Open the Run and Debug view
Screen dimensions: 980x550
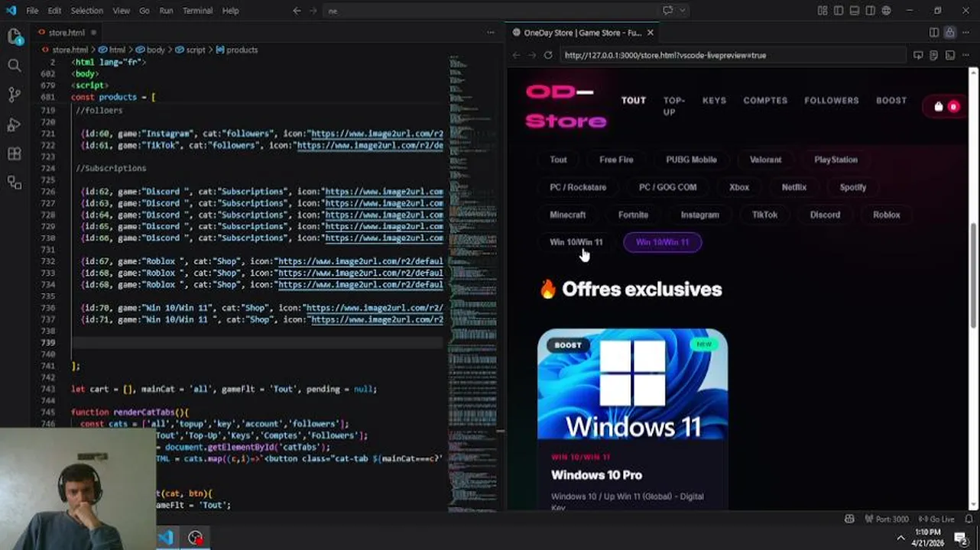14,125
